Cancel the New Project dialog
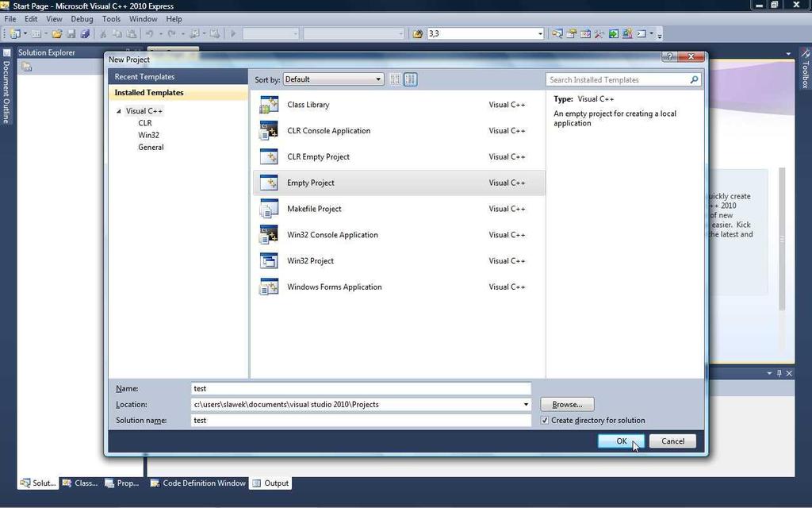812x508 pixels. (x=672, y=441)
